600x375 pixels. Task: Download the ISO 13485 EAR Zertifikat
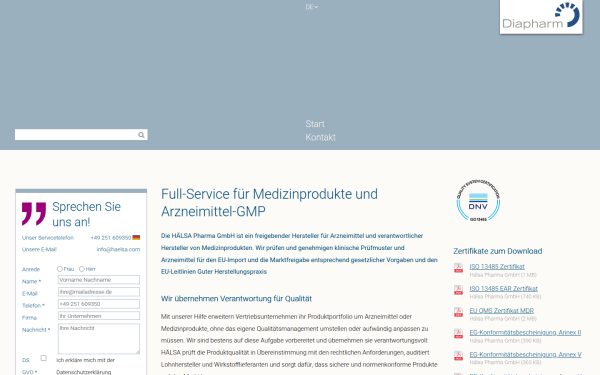[504, 289]
